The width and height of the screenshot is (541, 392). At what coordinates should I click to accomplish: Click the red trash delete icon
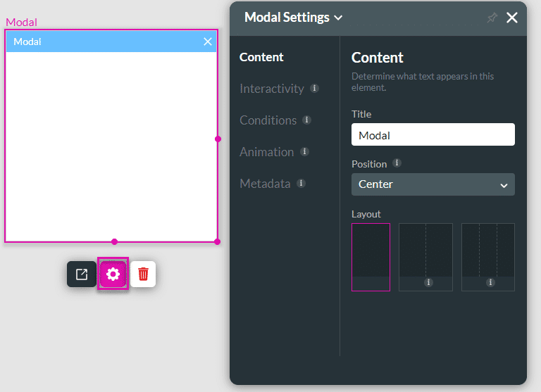143,274
